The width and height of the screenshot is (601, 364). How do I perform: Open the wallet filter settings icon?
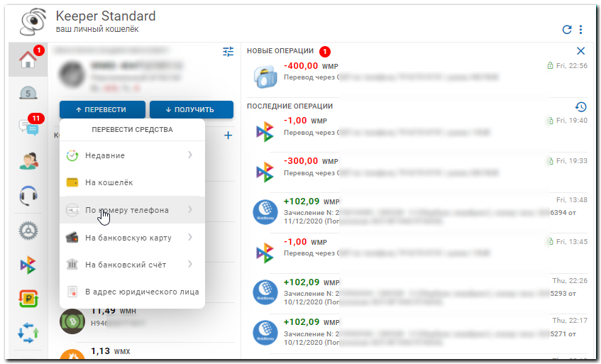(x=228, y=52)
